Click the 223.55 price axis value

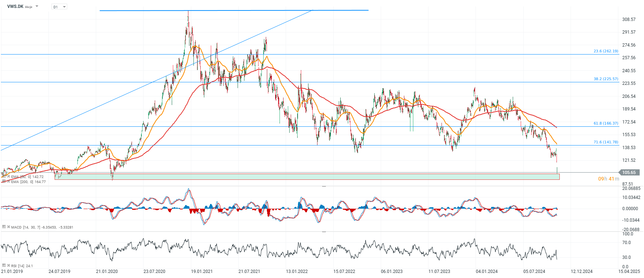(x=629, y=83)
